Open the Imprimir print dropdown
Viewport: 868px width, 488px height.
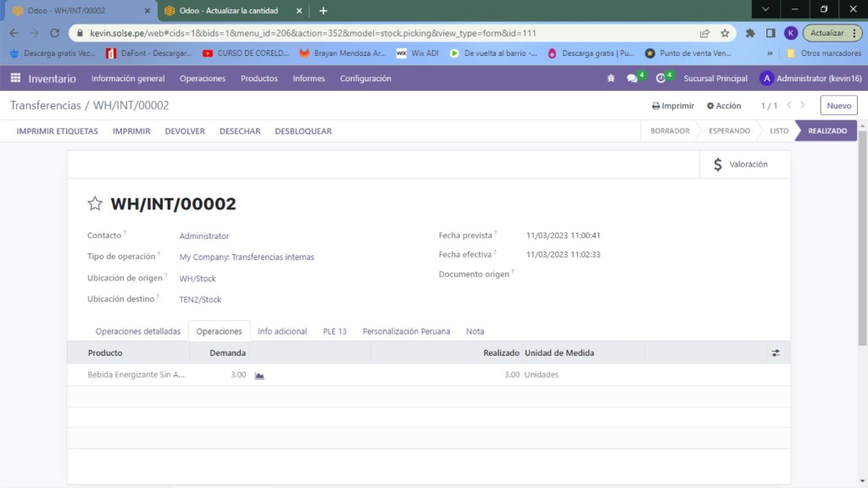click(x=673, y=106)
